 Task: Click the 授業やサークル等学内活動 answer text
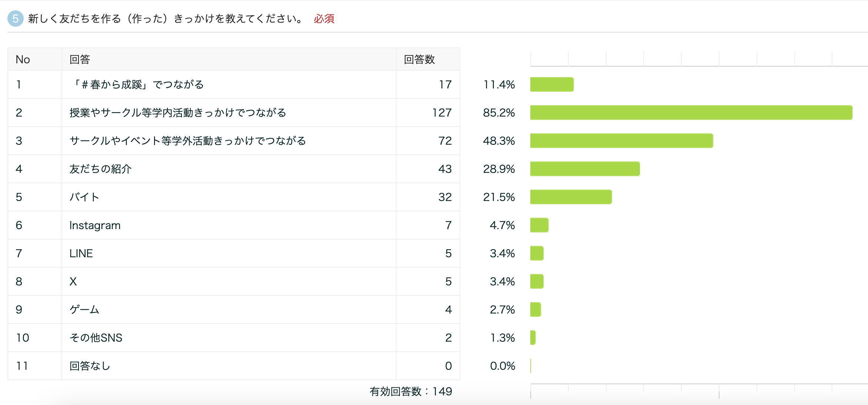(x=178, y=113)
